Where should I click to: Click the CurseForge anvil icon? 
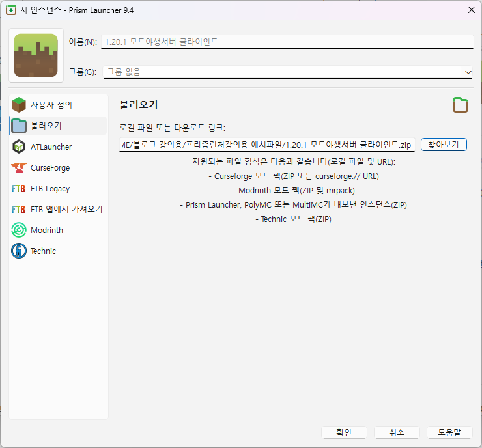19,167
